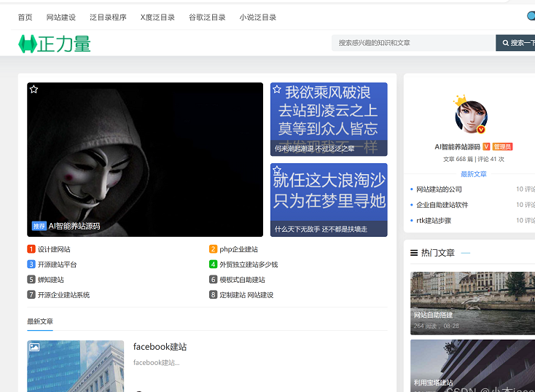Screen dimensions: 535x392
Task: Click star icon on the hooded mask image
Action: point(34,90)
